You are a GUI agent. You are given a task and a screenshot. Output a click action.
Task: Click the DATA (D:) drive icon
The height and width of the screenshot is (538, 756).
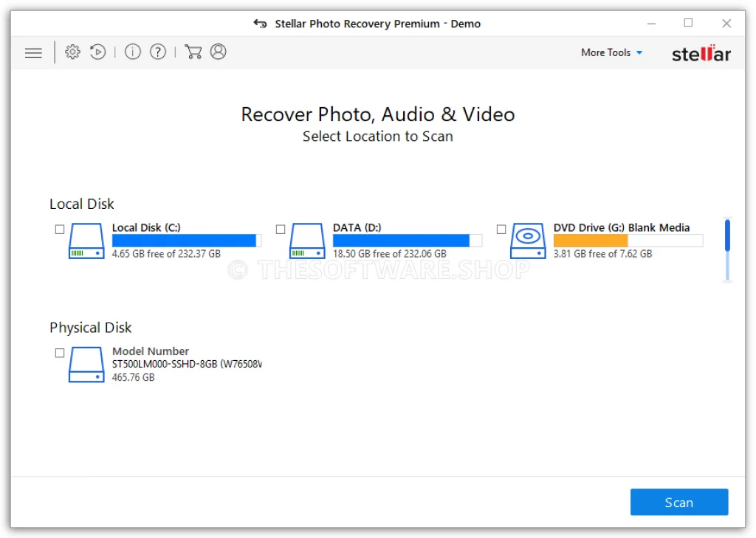[307, 241]
